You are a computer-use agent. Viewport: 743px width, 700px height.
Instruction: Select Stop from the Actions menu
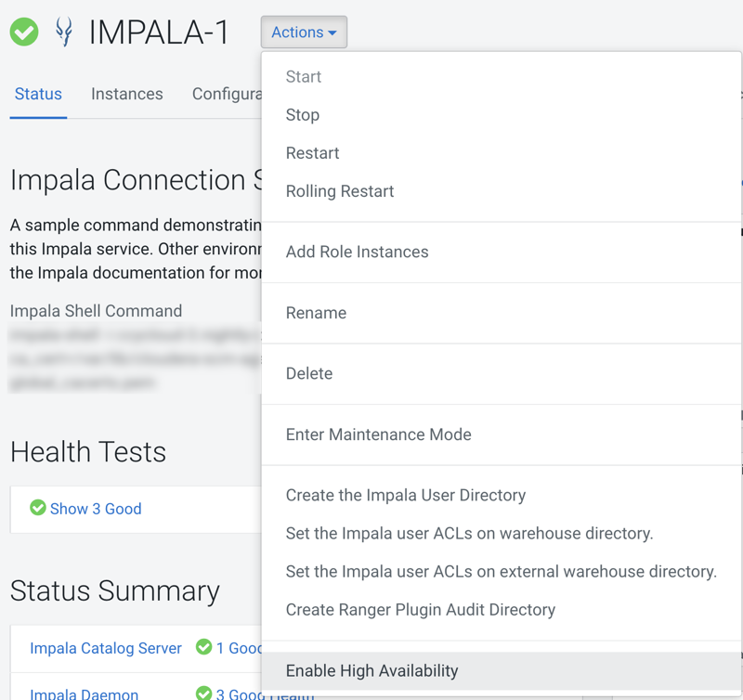[x=303, y=114]
